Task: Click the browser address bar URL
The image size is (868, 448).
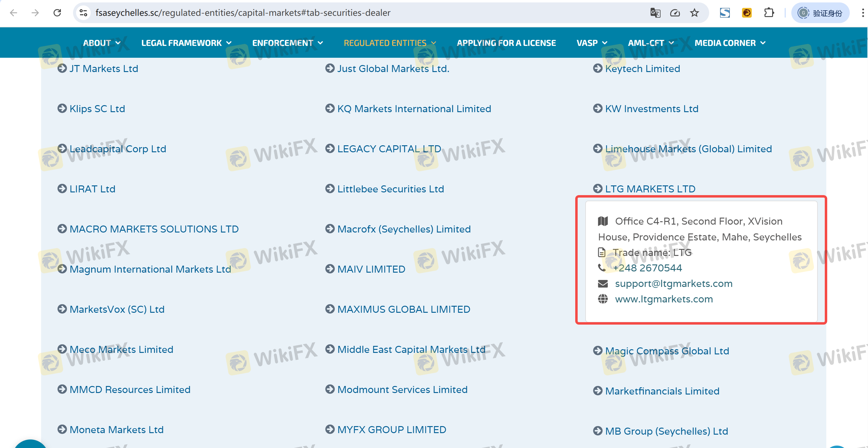Action: pyautogui.click(x=243, y=13)
